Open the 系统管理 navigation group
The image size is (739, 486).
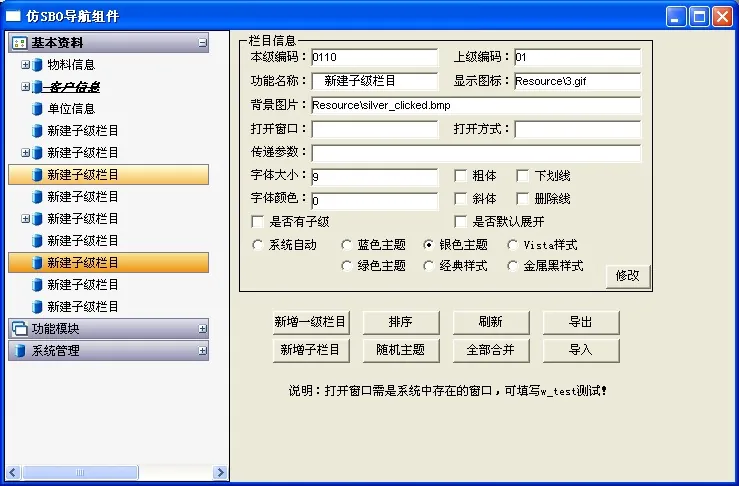pyautogui.click(x=108, y=351)
